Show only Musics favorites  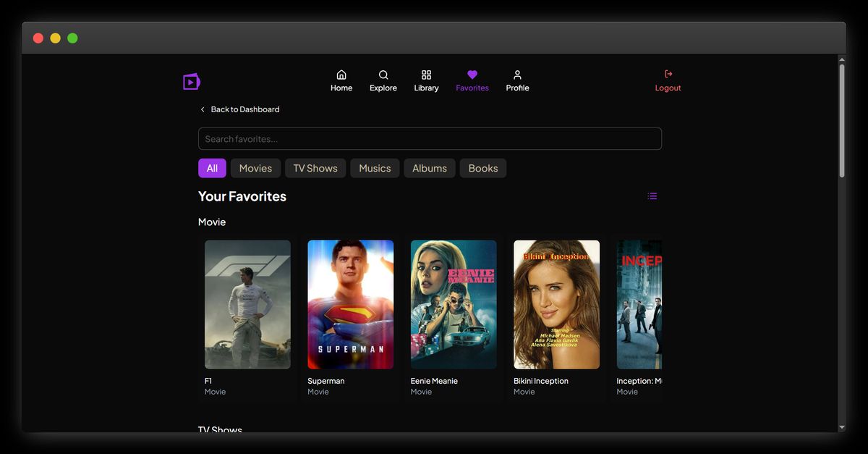pyautogui.click(x=375, y=168)
